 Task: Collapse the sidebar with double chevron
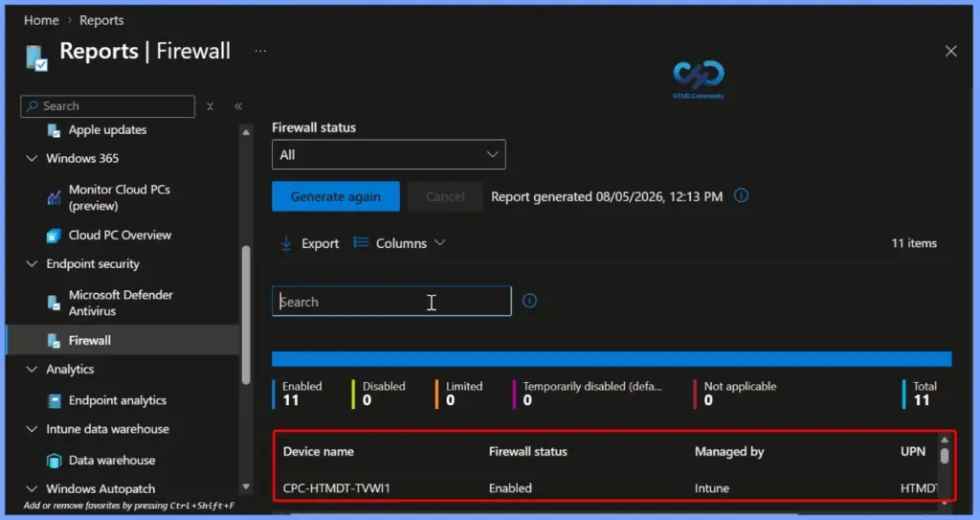(x=238, y=106)
